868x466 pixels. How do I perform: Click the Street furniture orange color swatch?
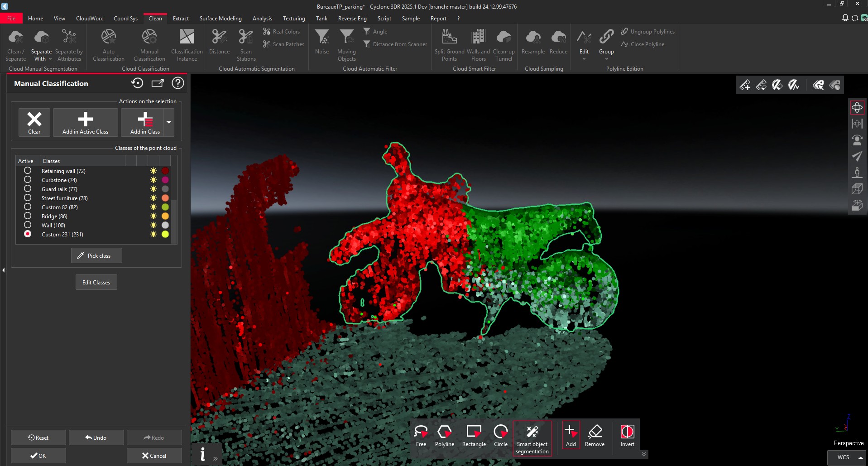(165, 198)
